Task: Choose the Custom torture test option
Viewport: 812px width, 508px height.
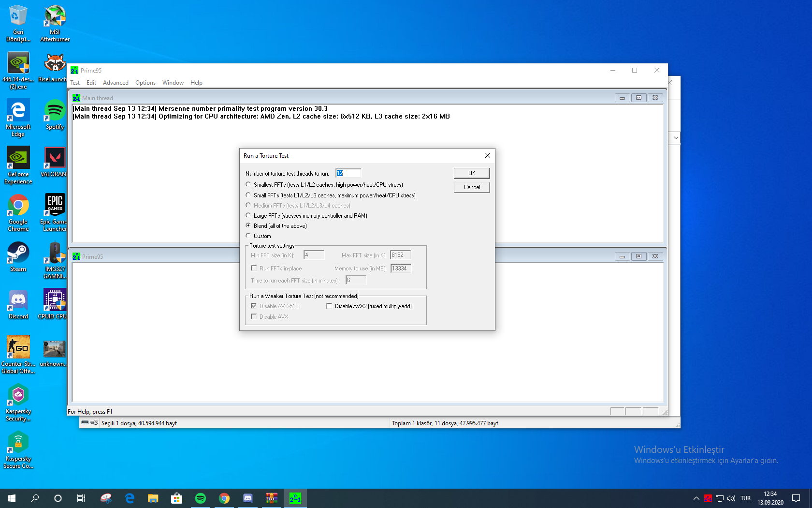Action: point(248,236)
